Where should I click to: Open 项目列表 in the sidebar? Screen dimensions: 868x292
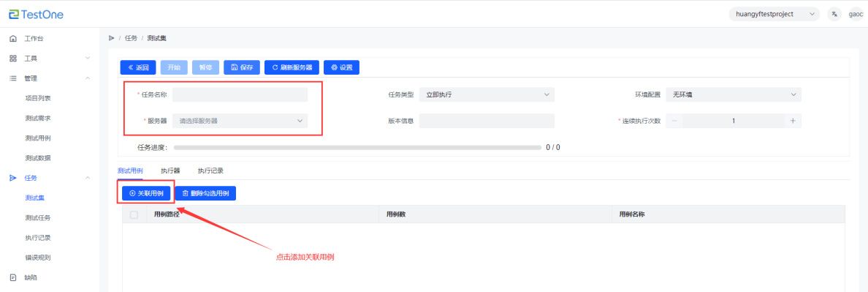point(38,98)
